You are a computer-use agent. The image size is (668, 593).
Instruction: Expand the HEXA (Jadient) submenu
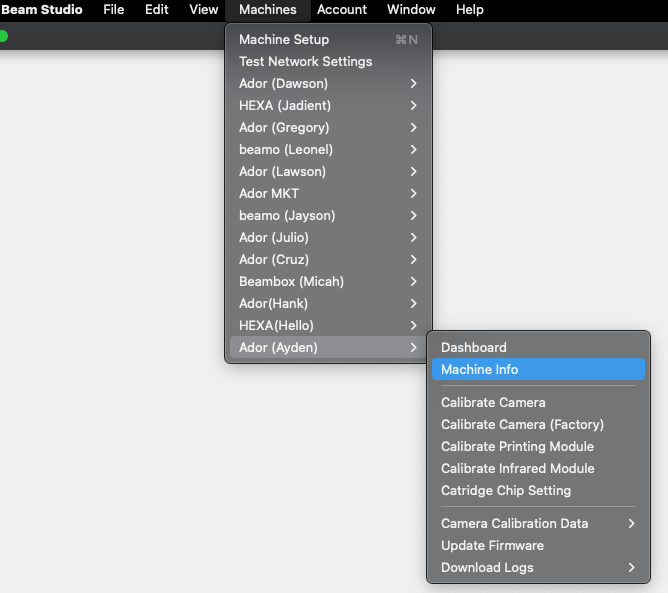coord(328,106)
